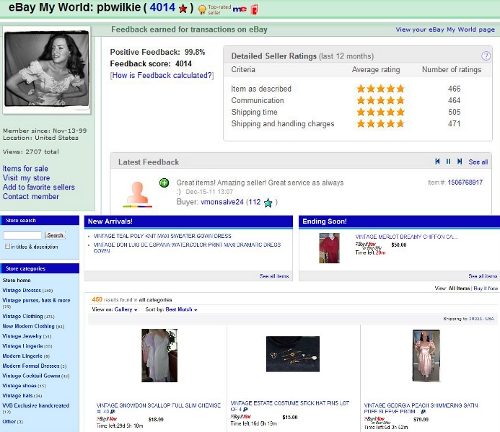Click the Top-rated seller ribbon badge
This screenshot has width=500, height=432.
202,10
